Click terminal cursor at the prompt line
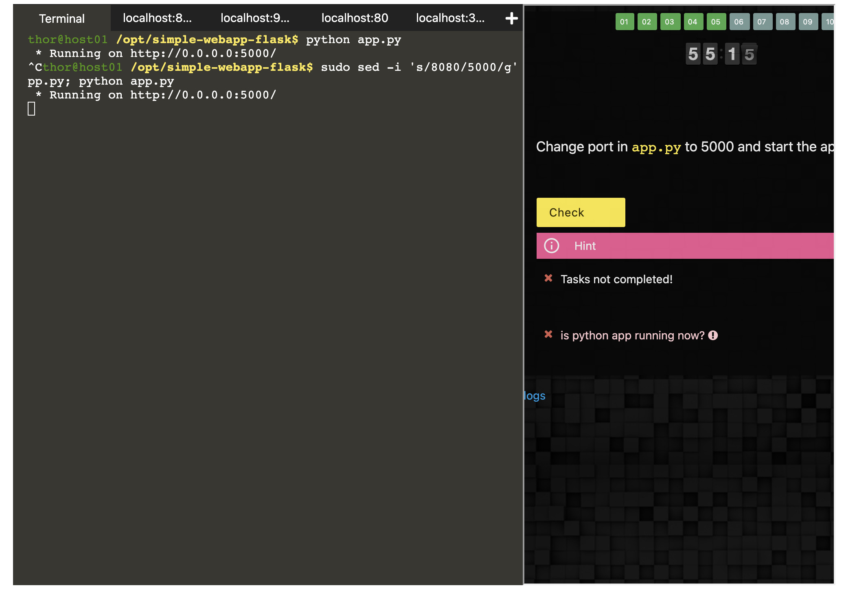Viewport: 868px width, 599px height. click(x=31, y=109)
